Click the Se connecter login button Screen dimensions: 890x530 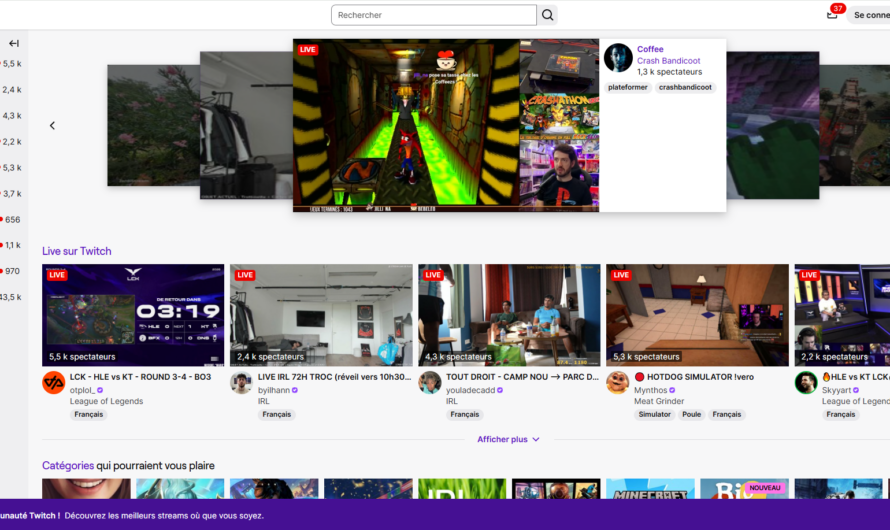(870, 15)
